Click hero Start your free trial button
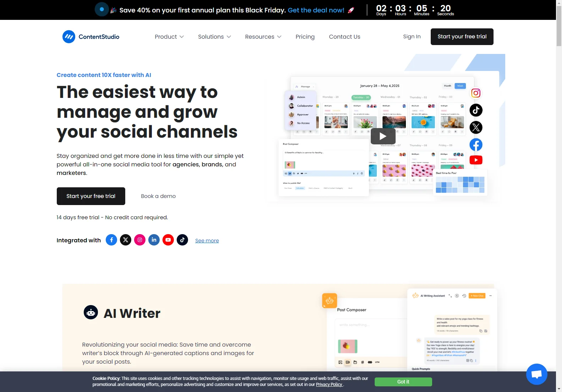Screen dimensions: 562x392 91,196
